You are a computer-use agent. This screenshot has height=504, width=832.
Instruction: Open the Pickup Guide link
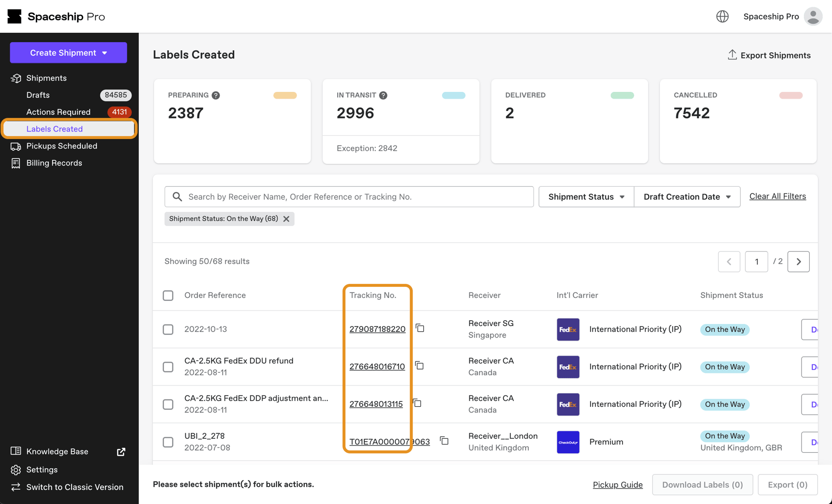618,485
